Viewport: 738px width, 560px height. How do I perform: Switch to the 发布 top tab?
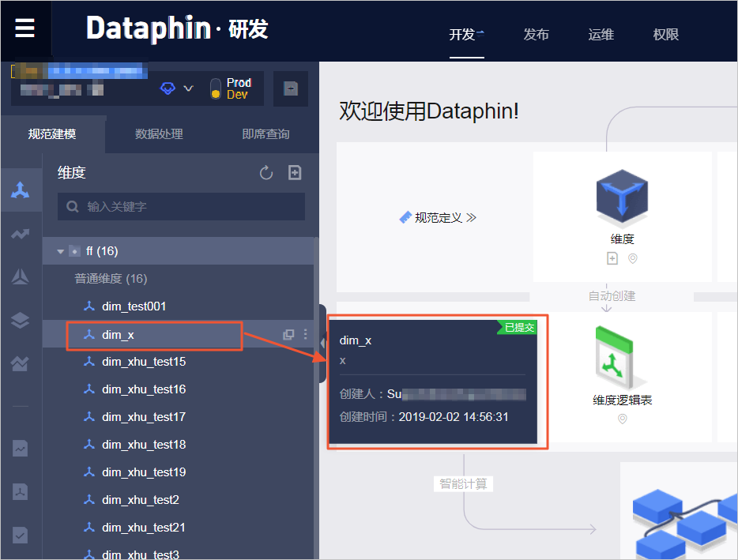pyautogui.click(x=536, y=34)
